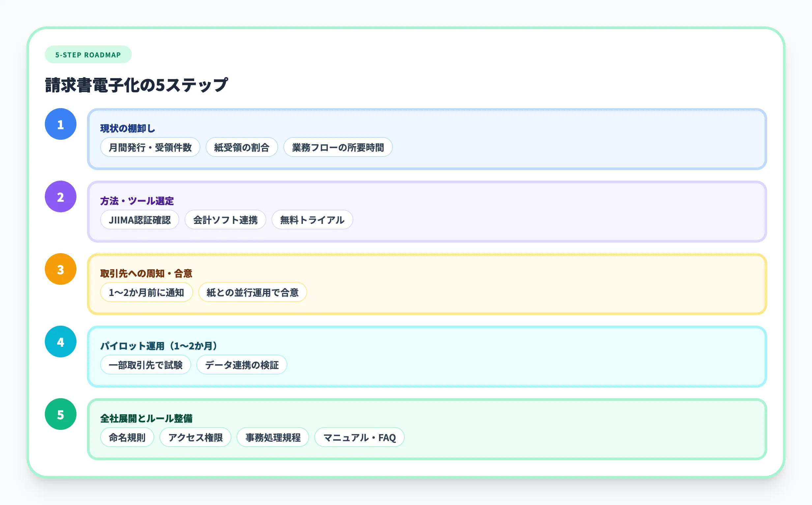Toggle the 紙受領の割合 tag

pyautogui.click(x=242, y=147)
